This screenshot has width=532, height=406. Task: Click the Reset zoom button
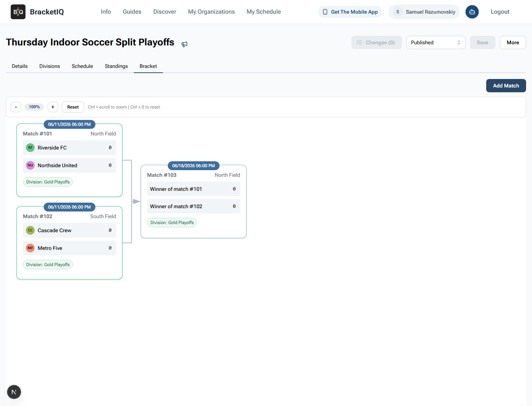(x=73, y=107)
